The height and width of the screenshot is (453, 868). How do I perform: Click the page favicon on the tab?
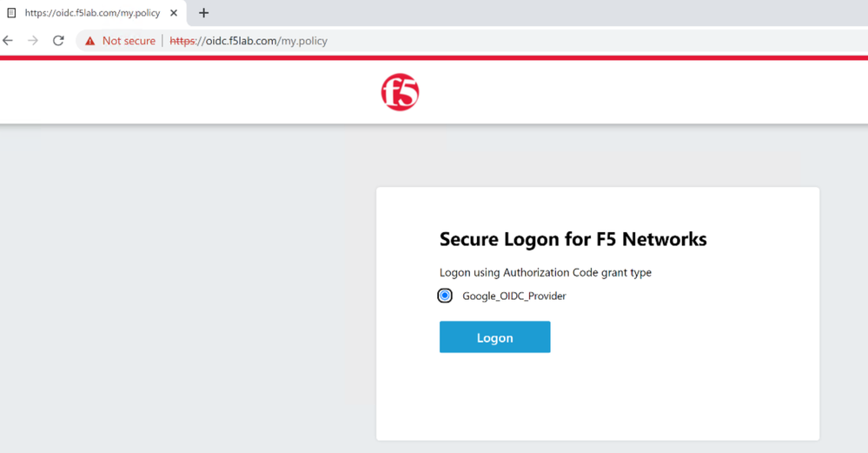11,13
